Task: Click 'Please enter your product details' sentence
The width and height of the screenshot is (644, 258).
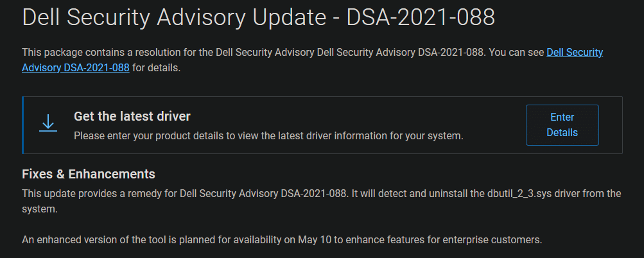Action: click(268, 135)
